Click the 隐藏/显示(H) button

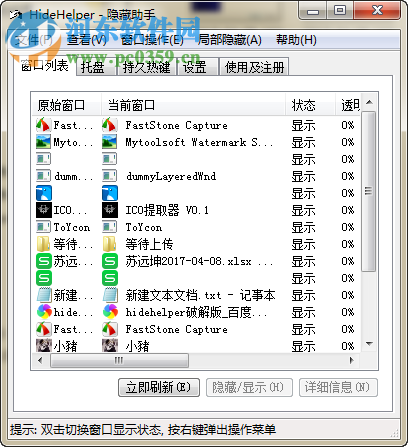(x=249, y=387)
